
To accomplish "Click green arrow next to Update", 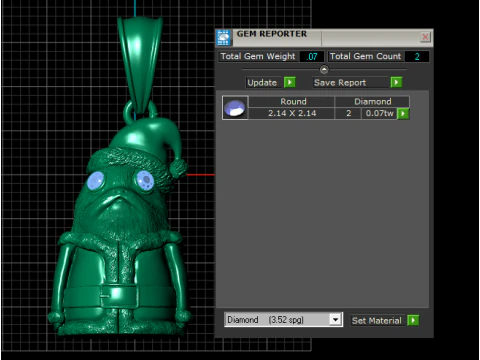I will (x=290, y=82).
